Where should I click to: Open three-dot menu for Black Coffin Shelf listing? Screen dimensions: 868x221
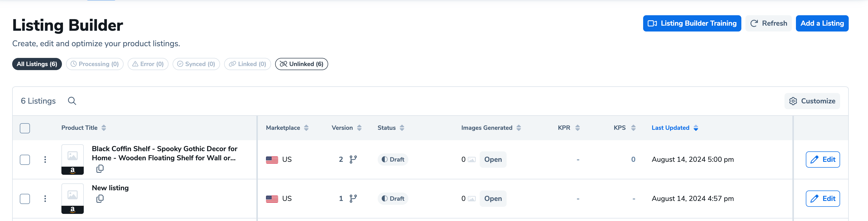[x=45, y=160]
